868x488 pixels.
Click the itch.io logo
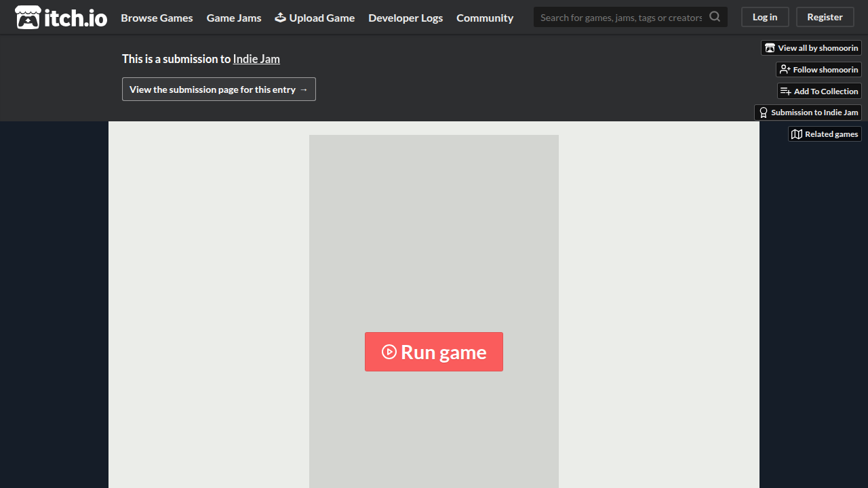[61, 18]
